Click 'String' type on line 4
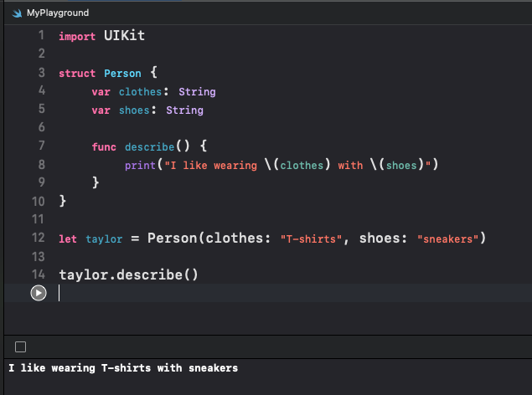The height and width of the screenshot is (395, 532). tap(197, 92)
